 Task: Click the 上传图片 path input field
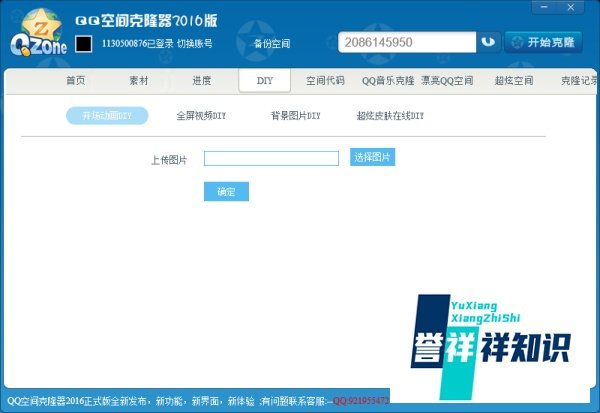271,158
